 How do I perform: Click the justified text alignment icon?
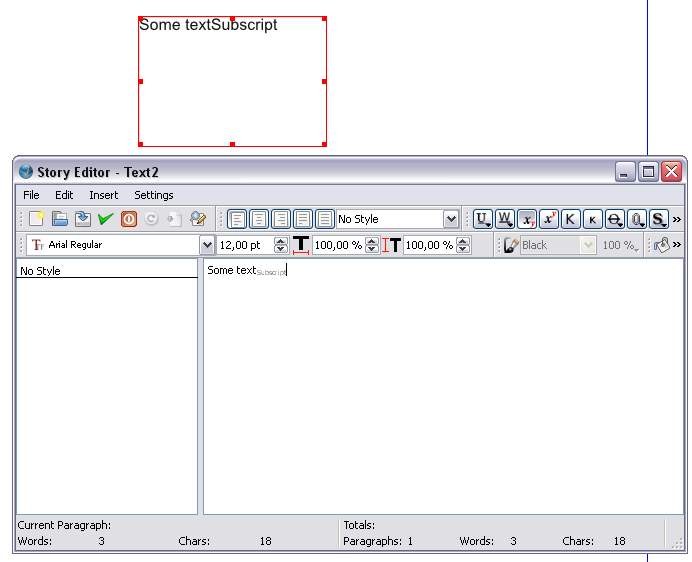[303, 219]
